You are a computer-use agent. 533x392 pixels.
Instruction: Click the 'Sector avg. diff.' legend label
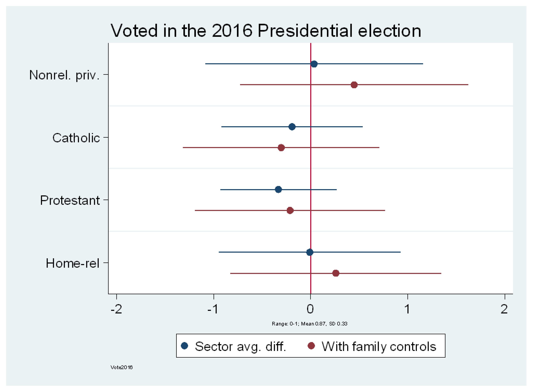tap(240, 346)
